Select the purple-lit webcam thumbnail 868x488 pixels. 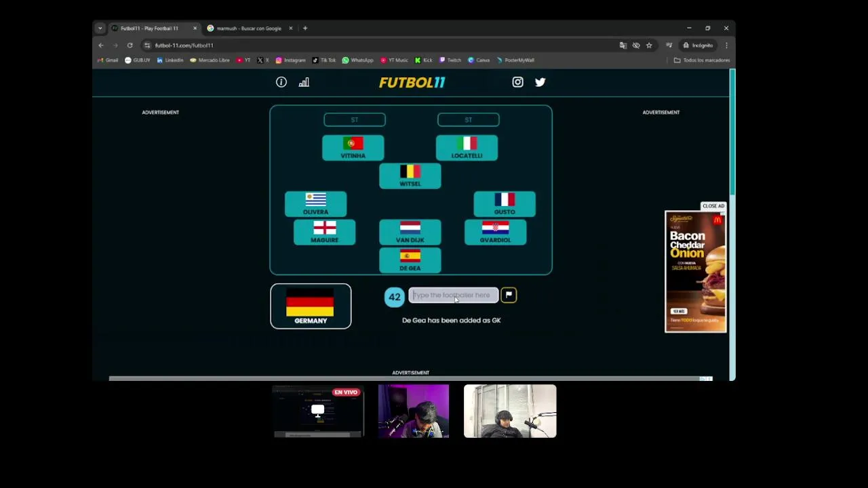[414, 411]
